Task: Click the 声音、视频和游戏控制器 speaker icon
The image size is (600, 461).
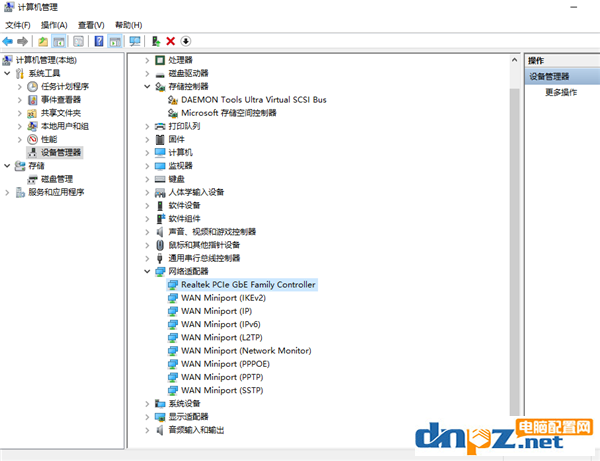Action: pyautogui.click(x=160, y=232)
